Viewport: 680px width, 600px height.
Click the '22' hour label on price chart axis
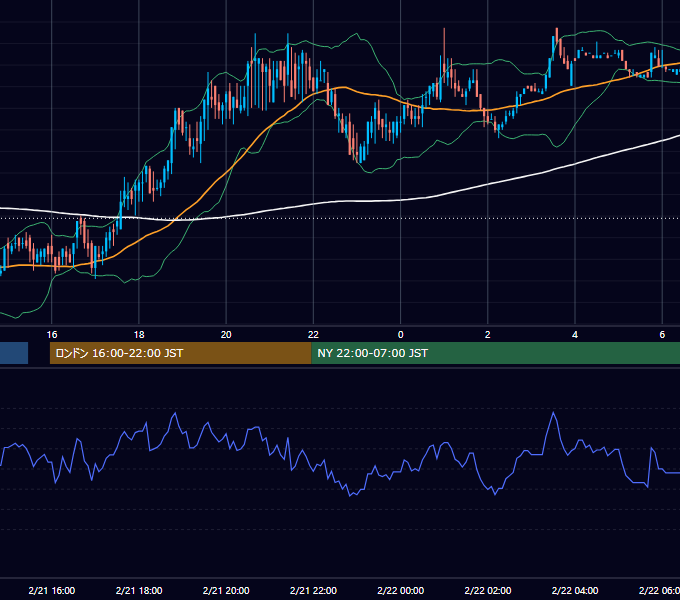point(313,335)
